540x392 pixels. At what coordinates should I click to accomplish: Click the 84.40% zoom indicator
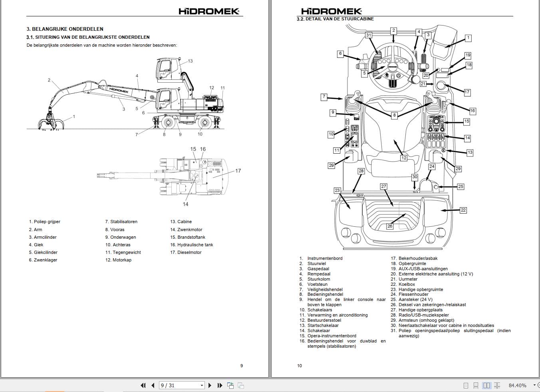pyautogui.click(x=517, y=385)
